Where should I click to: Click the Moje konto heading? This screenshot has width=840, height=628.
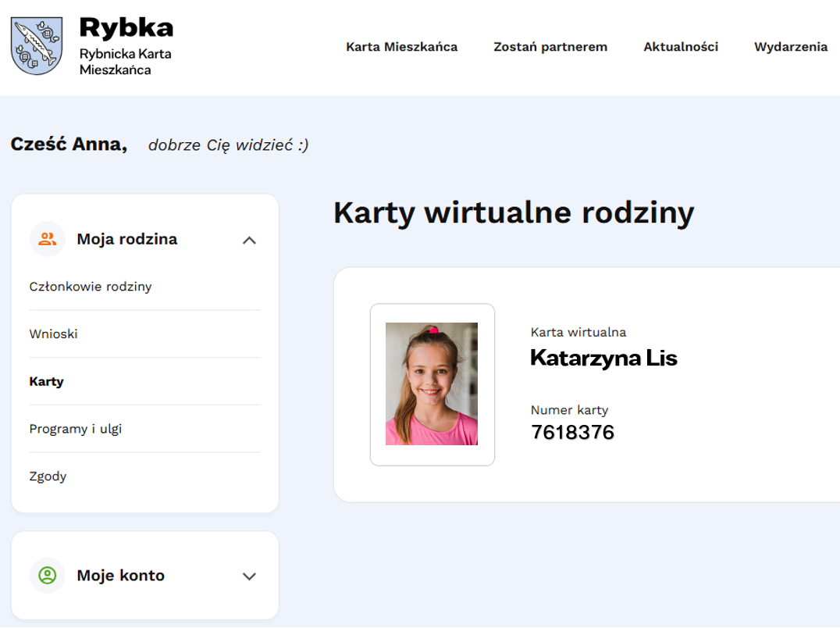[x=120, y=576]
